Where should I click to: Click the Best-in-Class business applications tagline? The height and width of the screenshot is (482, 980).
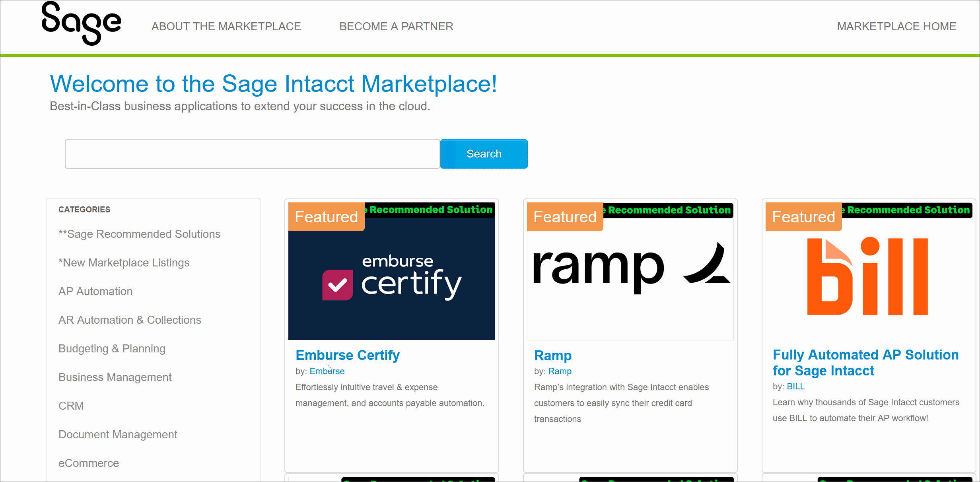point(240,106)
